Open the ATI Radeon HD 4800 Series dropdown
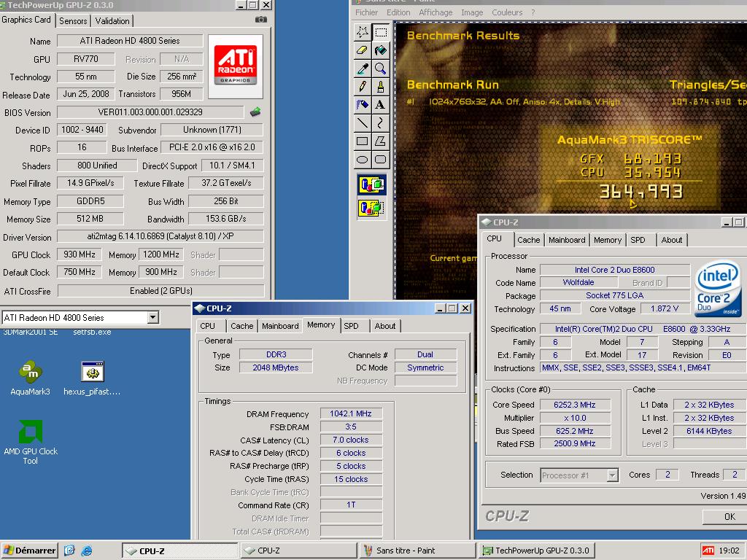 coord(152,317)
